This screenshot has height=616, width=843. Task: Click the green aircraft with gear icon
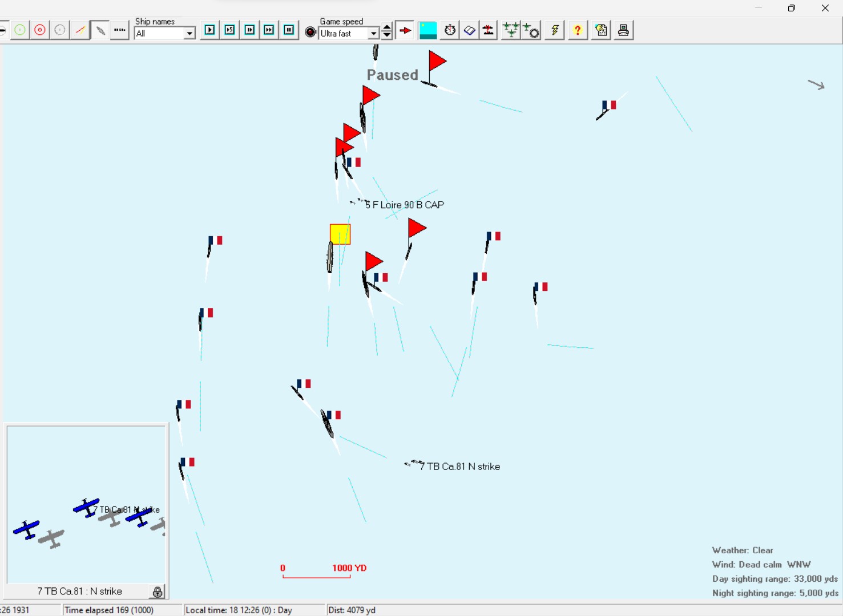point(531,30)
